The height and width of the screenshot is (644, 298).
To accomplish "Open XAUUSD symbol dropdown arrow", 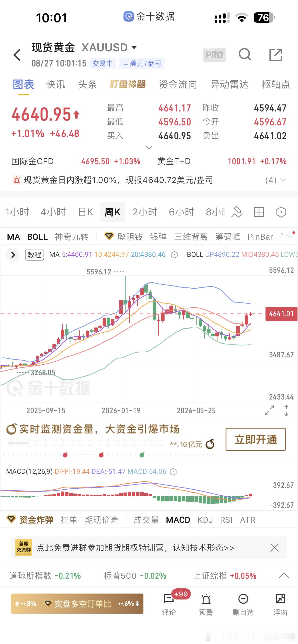I will point(134,47).
